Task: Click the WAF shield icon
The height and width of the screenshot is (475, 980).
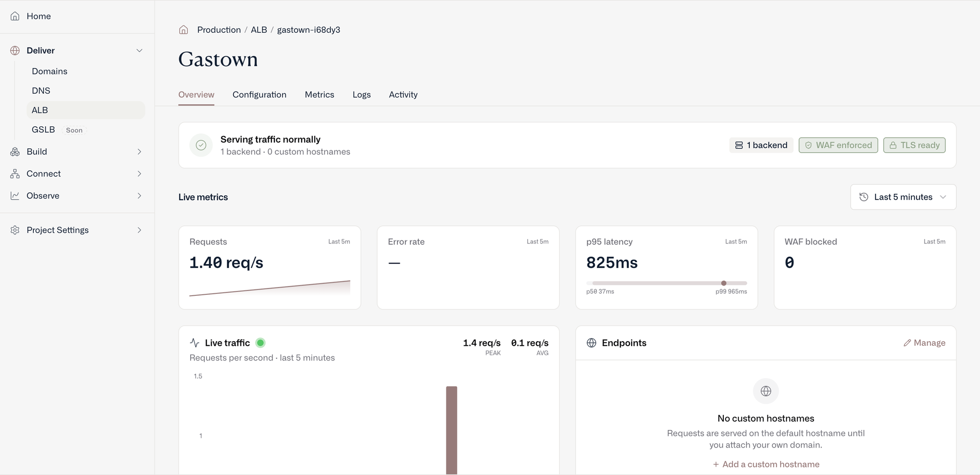Action: pyautogui.click(x=808, y=145)
